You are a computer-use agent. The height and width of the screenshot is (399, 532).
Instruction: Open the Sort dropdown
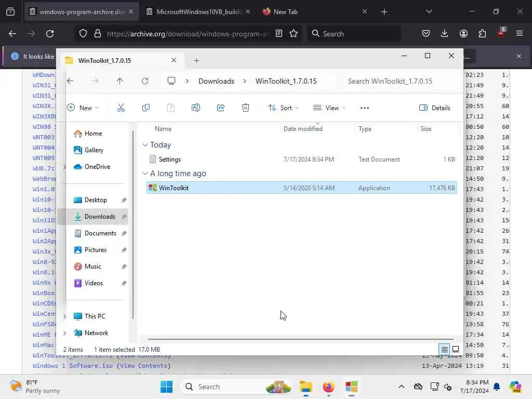283,108
